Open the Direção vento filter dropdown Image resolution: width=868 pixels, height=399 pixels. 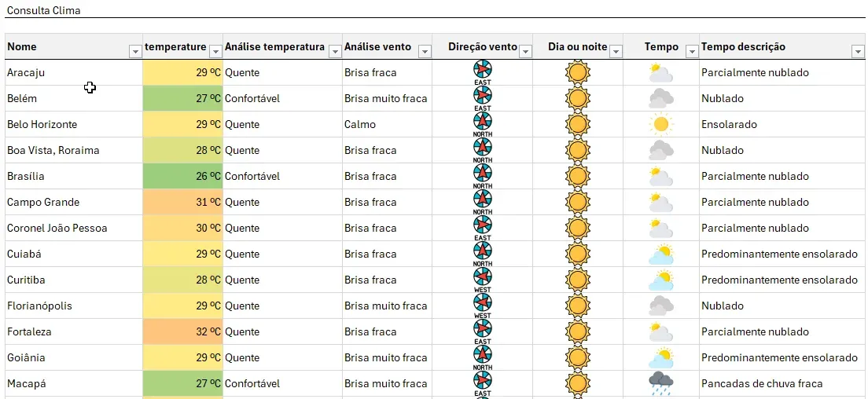tap(525, 51)
